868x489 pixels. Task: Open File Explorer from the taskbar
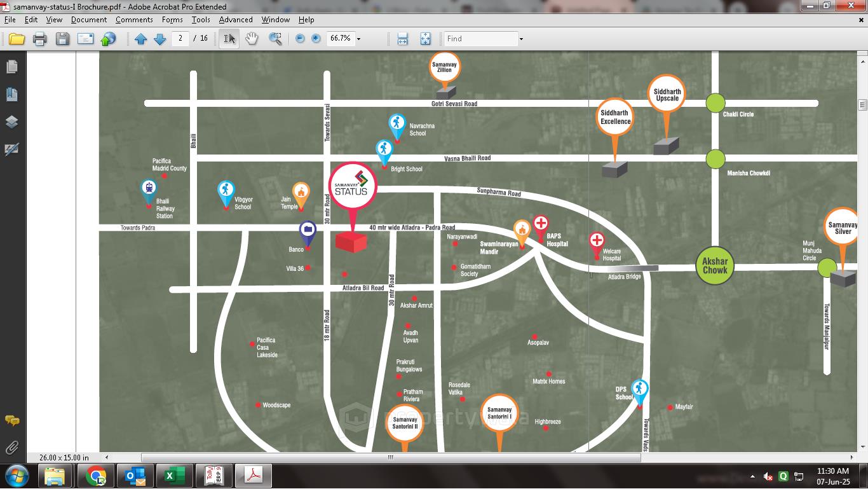(x=56, y=476)
